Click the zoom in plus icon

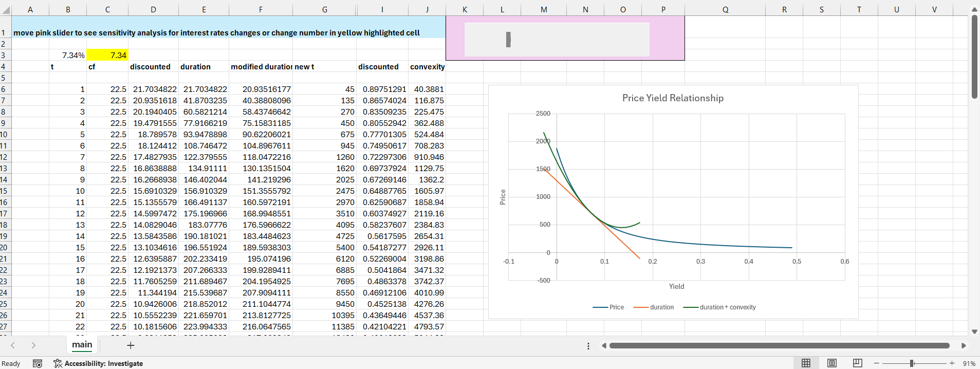[x=952, y=363]
